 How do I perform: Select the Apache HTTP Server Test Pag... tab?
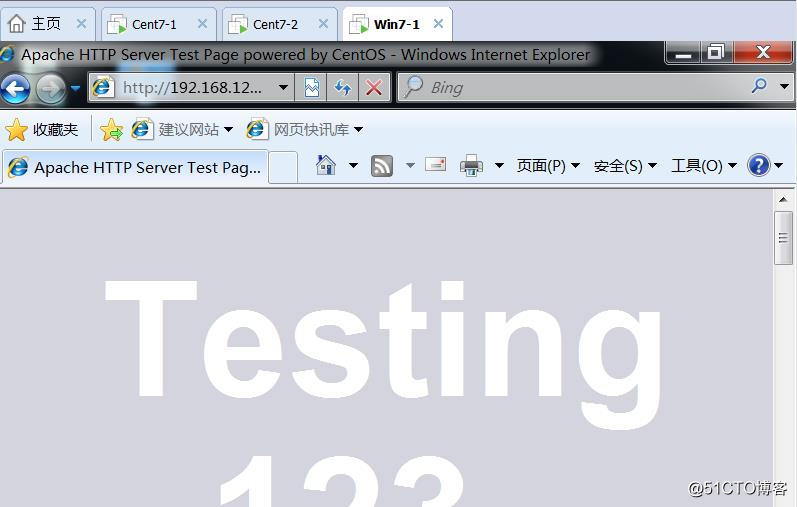coord(135,167)
